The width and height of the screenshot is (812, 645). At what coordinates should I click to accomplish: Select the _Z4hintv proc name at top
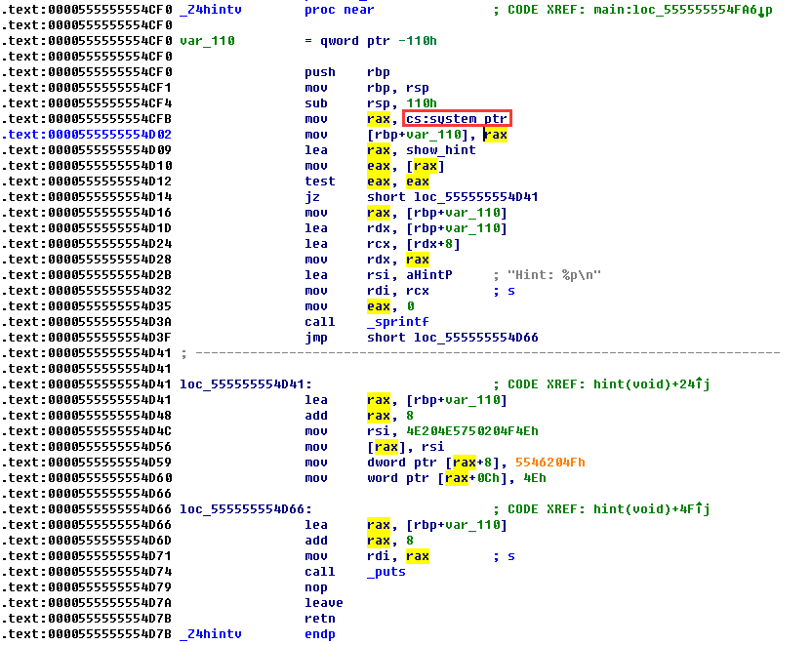[x=211, y=10]
